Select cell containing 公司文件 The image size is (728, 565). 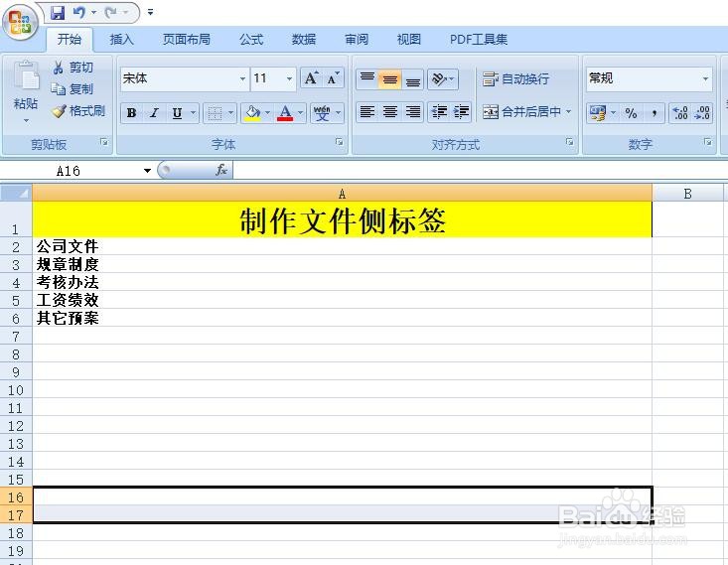click(x=343, y=246)
